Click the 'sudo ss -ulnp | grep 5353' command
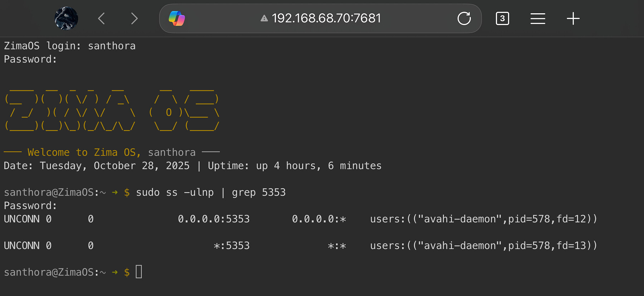Image resolution: width=644 pixels, height=296 pixels. coord(210,193)
